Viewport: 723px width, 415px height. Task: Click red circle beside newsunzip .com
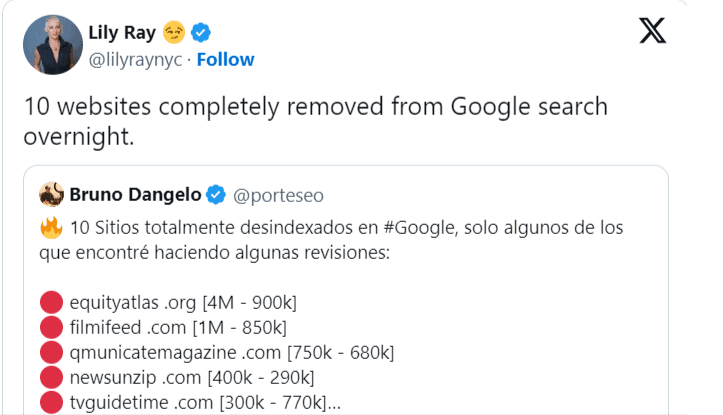(51, 377)
